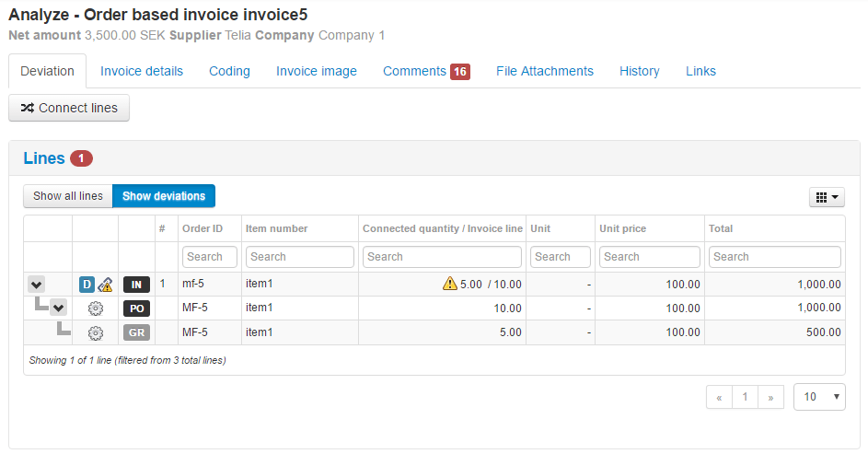The image size is (868, 454).
Task: Click the Lines panel heading
Action: point(44,158)
